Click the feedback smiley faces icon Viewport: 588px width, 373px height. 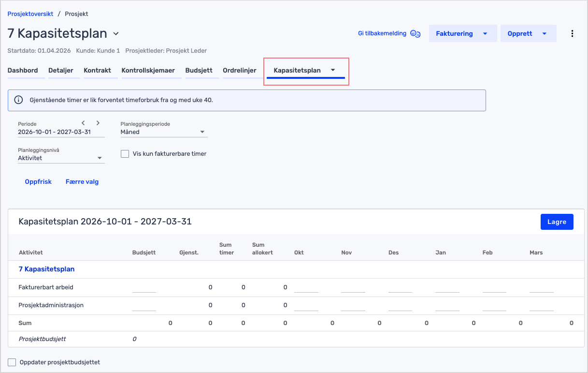[x=415, y=34]
